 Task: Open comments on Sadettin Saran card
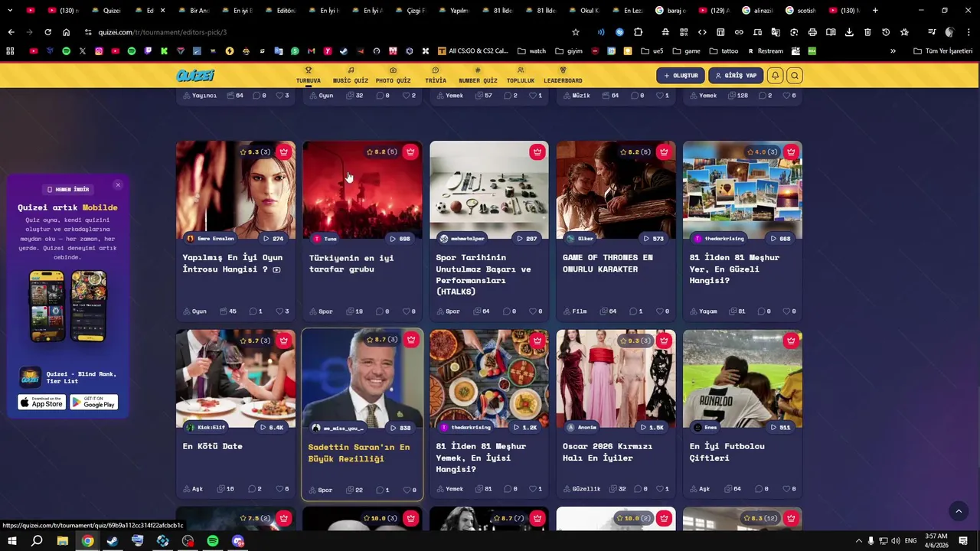[382, 490]
